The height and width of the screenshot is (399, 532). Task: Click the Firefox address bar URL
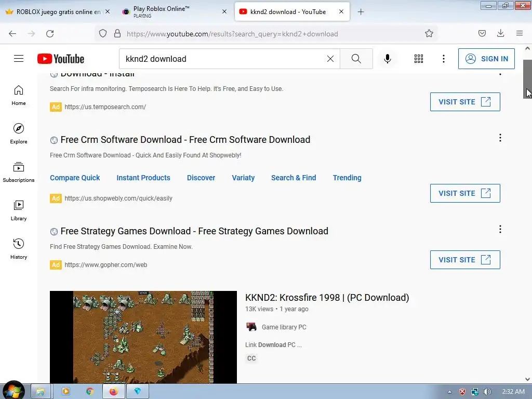[232, 34]
